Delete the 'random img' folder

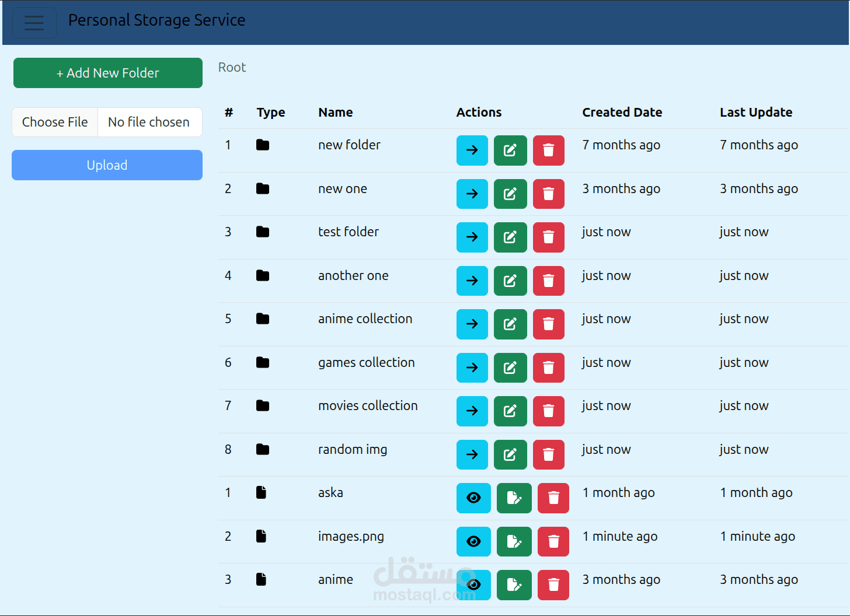point(549,454)
